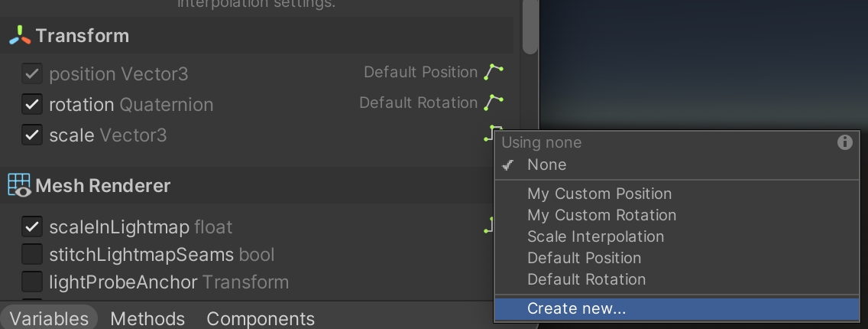The height and width of the screenshot is (329, 868).
Task: Open the Default Rotation interpolation dropdown
Action: 419,103
